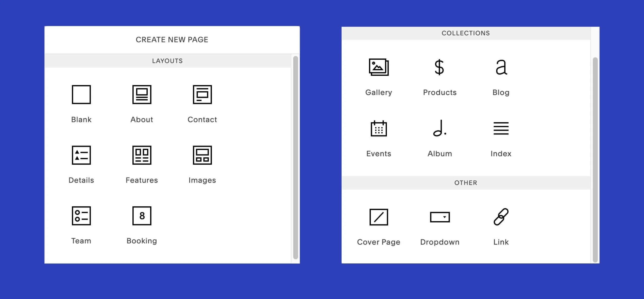Click the Collections panel scrollbar
This screenshot has height=299, width=644.
pos(595,160)
